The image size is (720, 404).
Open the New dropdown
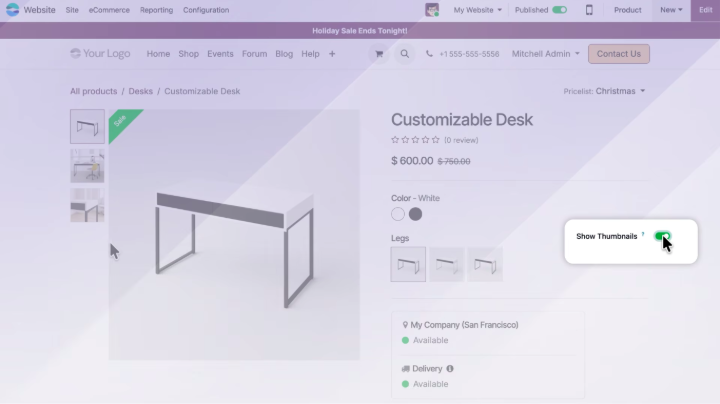tap(671, 10)
